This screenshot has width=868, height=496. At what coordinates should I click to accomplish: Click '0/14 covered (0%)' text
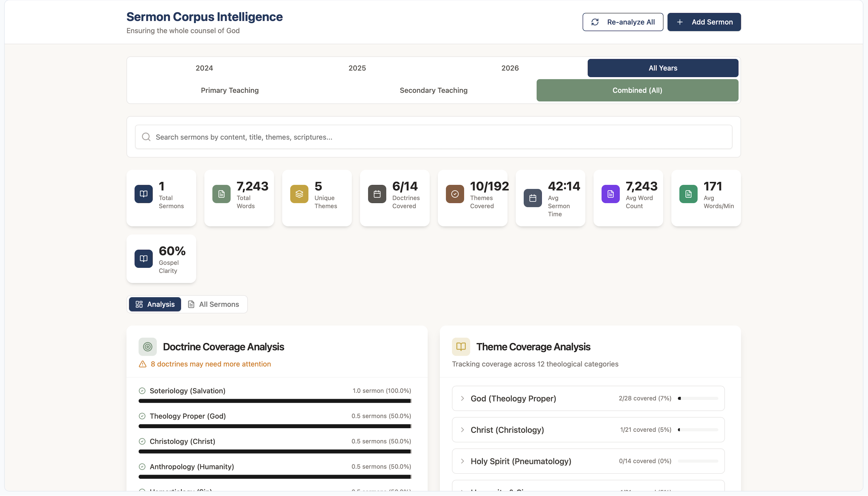point(645,461)
